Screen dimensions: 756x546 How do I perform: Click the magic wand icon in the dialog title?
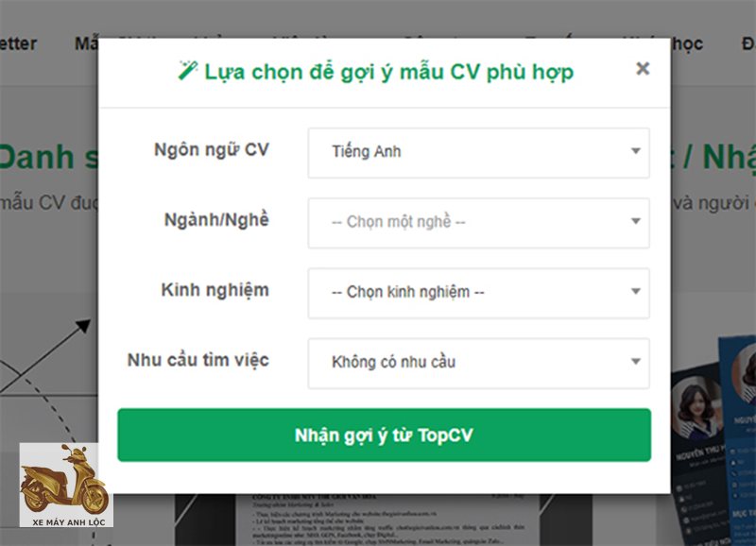tap(186, 71)
